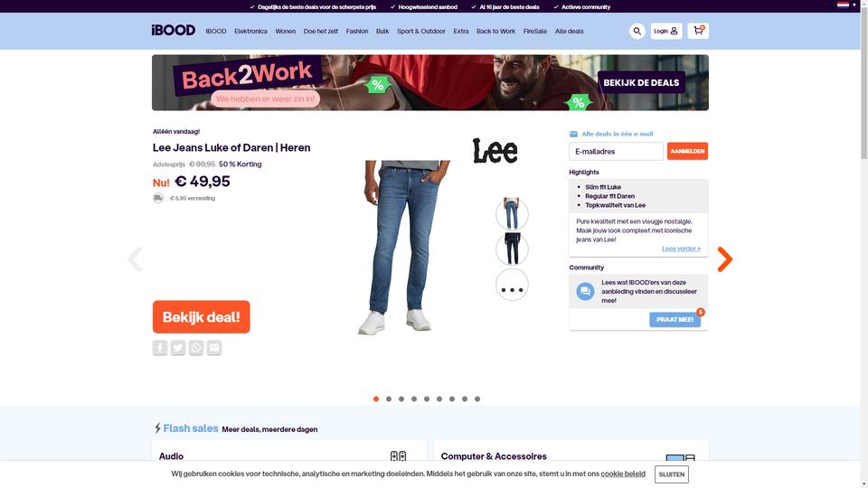Screen dimensions: 868x488
Task: Select the last carousel dot
Action: (477, 399)
